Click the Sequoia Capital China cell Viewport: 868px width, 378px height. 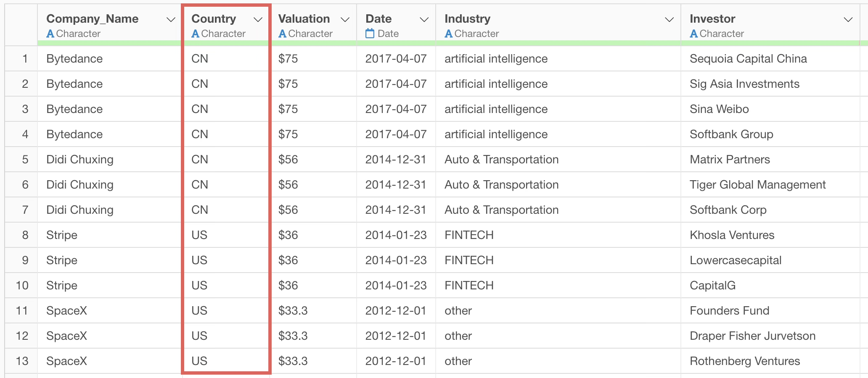[x=748, y=58]
